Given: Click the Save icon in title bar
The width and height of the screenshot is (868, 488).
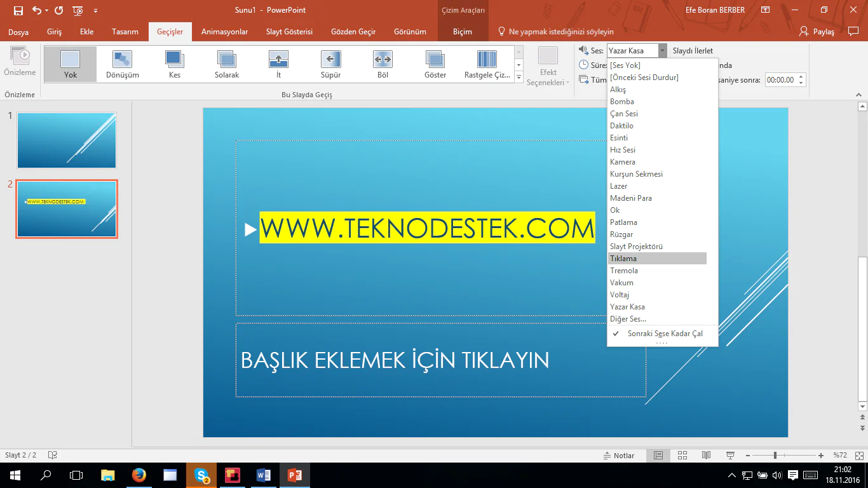Looking at the screenshot, I should pyautogui.click(x=18, y=10).
